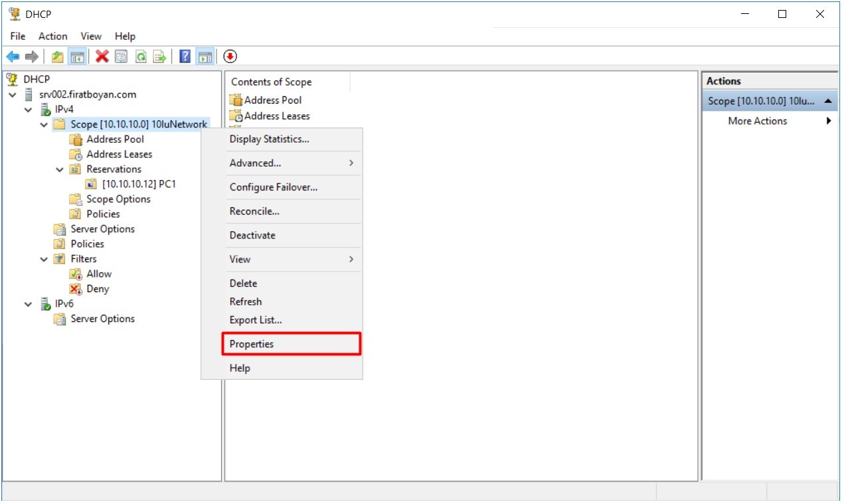
Task: Open the Help menu in menu bar
Action: [x=125, y=37]
